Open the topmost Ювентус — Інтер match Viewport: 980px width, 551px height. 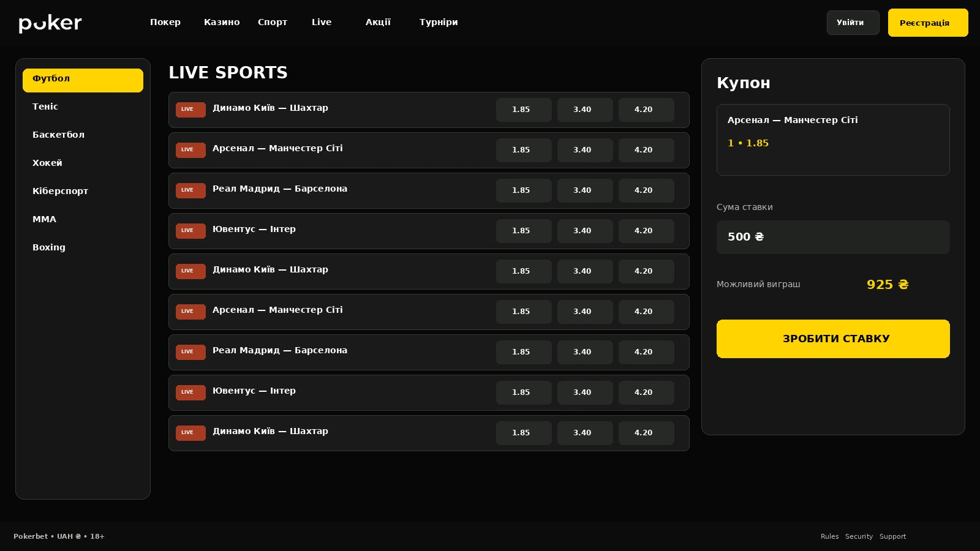tap(429, 231)
